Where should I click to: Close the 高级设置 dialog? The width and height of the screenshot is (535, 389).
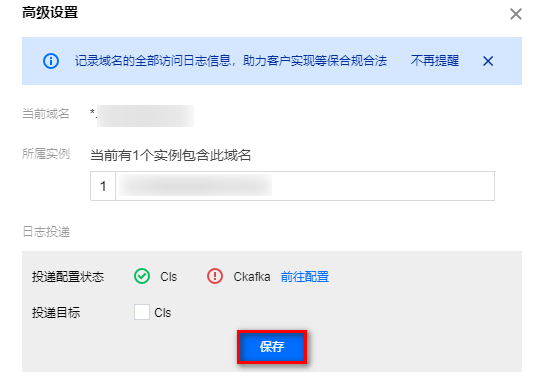(516, 14)
